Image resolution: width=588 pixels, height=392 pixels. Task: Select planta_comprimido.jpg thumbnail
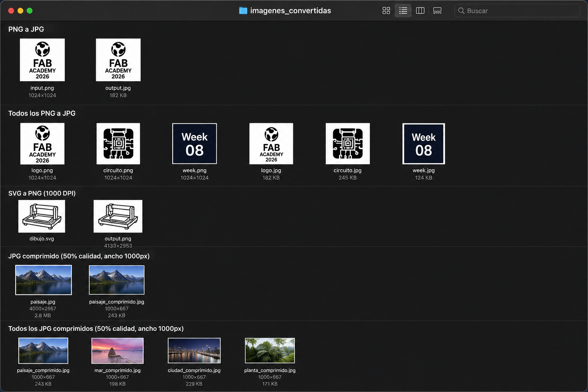270,351
